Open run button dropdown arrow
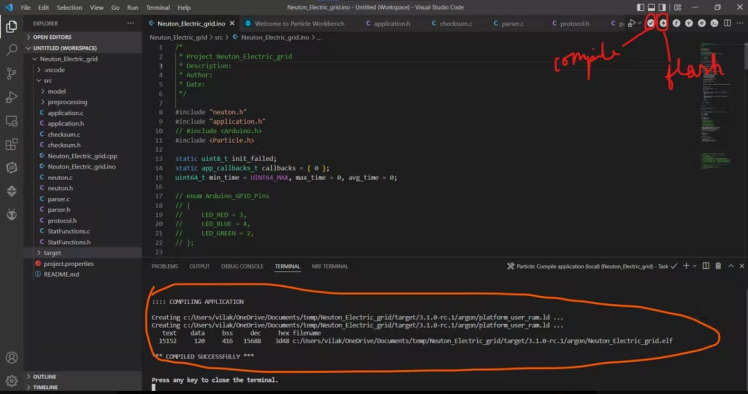This screenshot has width=748, height=394. point(640,23)
